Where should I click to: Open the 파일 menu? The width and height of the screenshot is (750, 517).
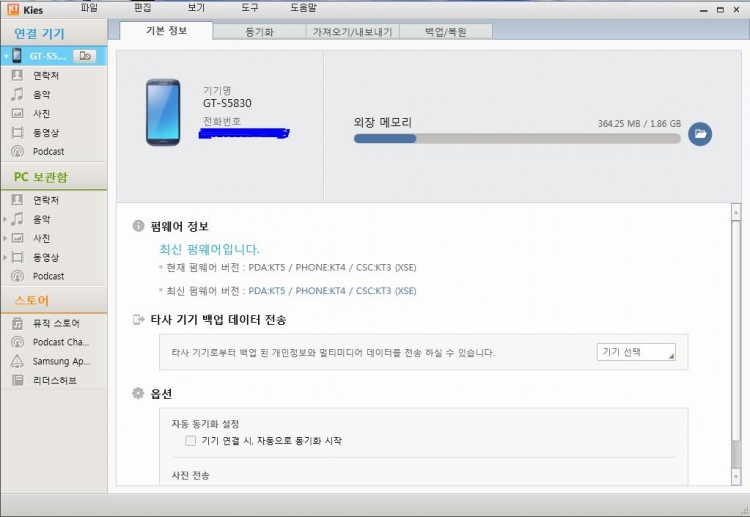click(x=89, y=8)
